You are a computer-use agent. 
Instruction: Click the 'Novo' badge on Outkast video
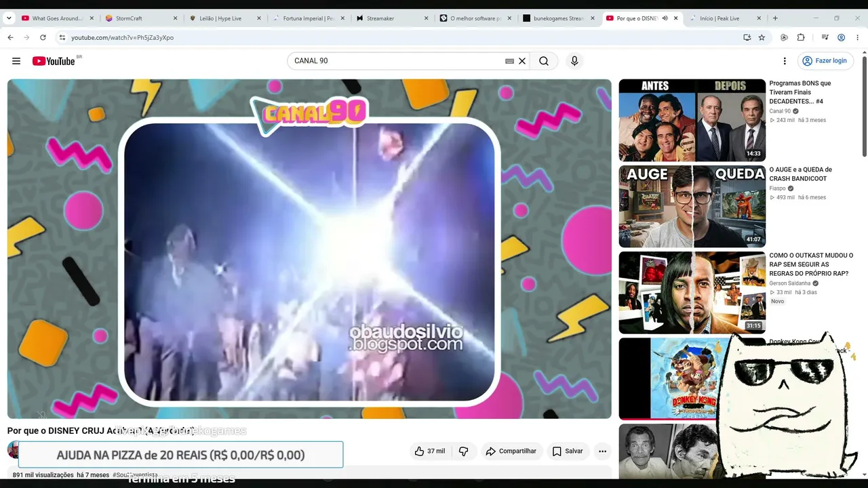pos(777,302)
